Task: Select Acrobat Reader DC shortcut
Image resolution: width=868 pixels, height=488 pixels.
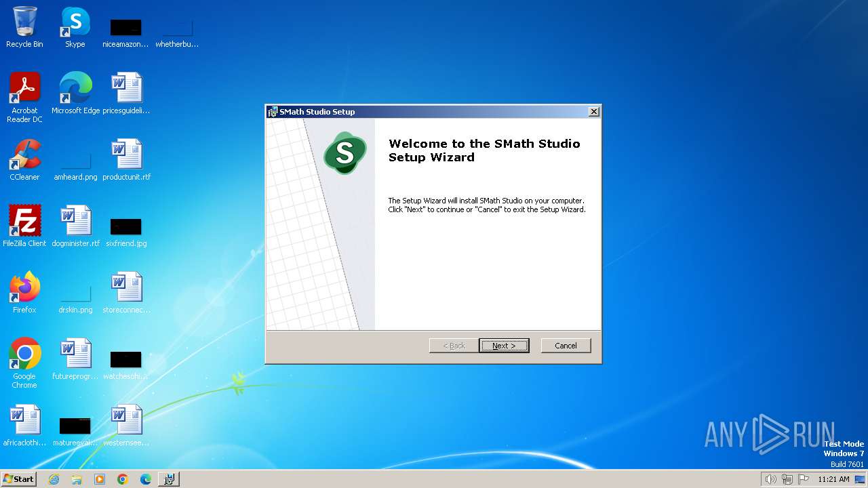Action: pyautogui.click(x=24, y=98)
